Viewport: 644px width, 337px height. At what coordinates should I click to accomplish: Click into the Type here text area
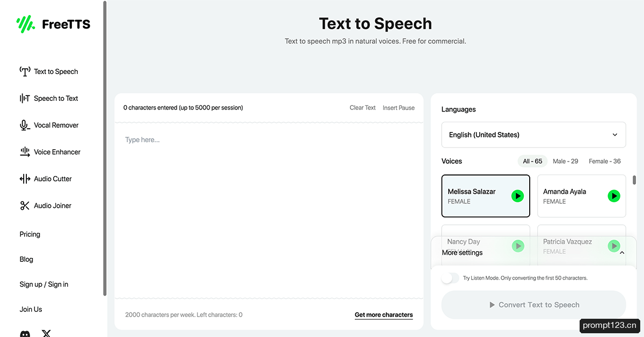[x=269, y=210]
